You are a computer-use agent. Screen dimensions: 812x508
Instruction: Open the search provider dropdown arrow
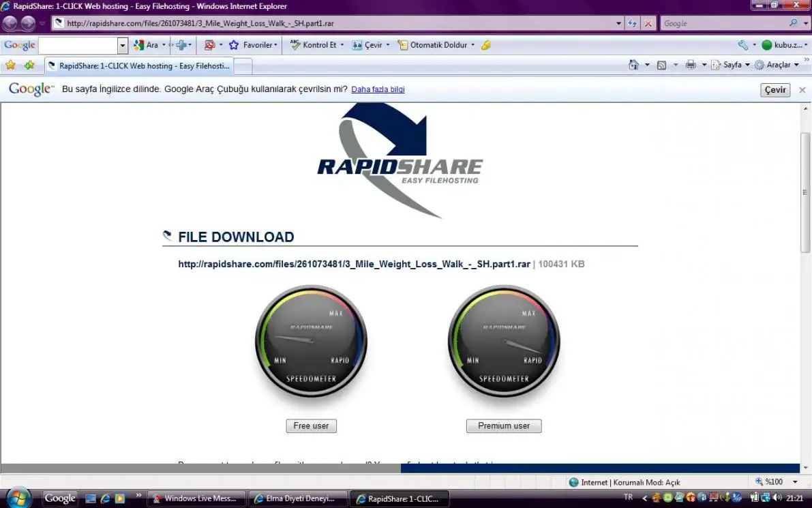pyautogui.click(x=806, y=23)
